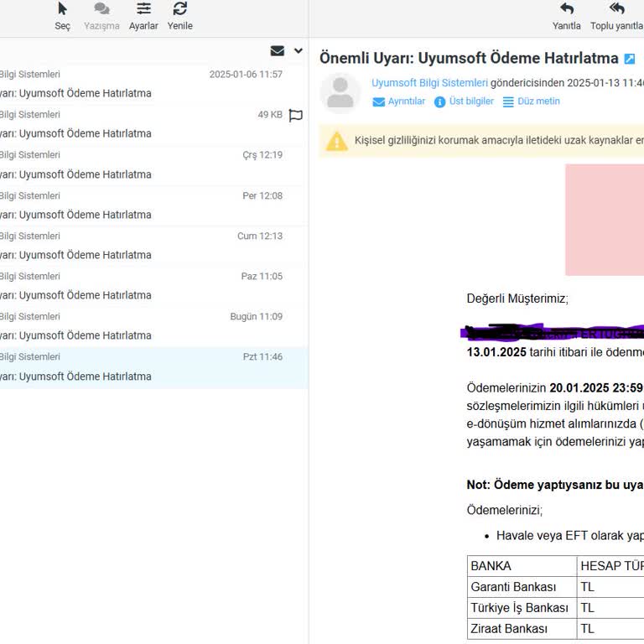The width and height of the screenshot is (644, 644).
Task: Click the Türkiye İş Bankası table cell
Action: [x=522, y=607]
